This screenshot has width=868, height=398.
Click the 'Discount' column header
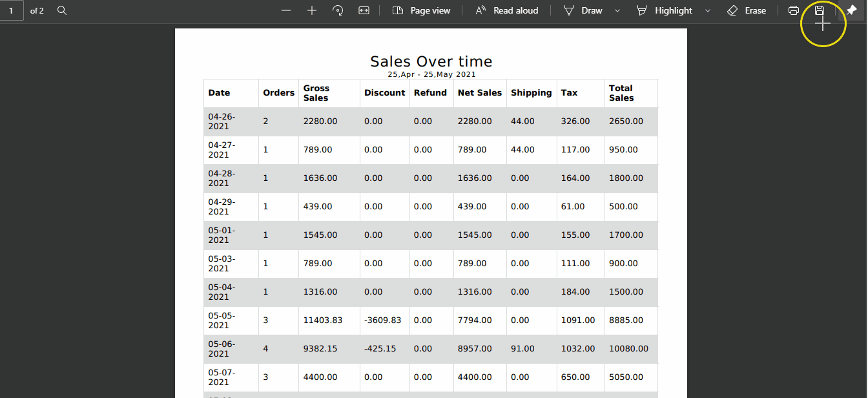pyautogui.click(x=385, y=93)
